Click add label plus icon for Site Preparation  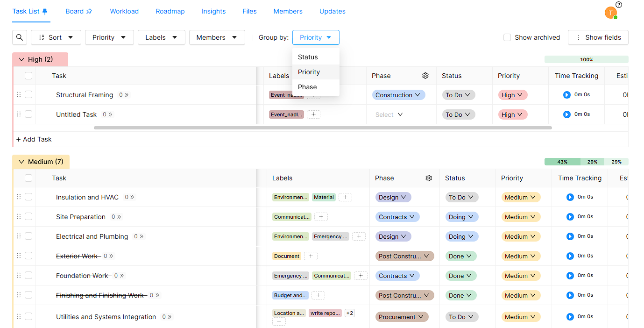[x=321, y=217]
